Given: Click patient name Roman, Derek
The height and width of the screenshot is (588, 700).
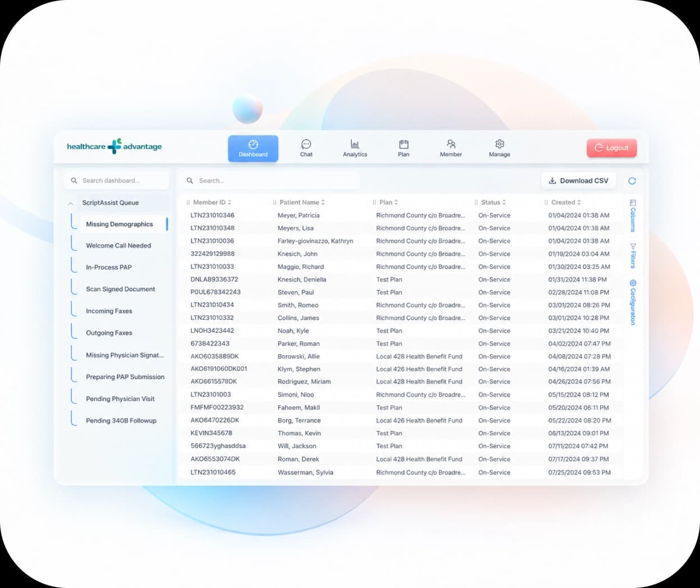Looking at the screenshot, I should [298, 460].
